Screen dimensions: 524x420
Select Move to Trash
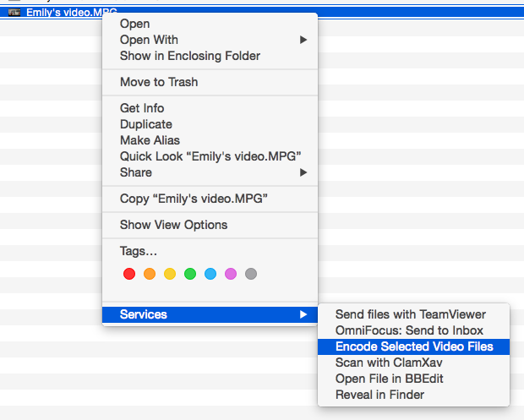coord(159,82)
